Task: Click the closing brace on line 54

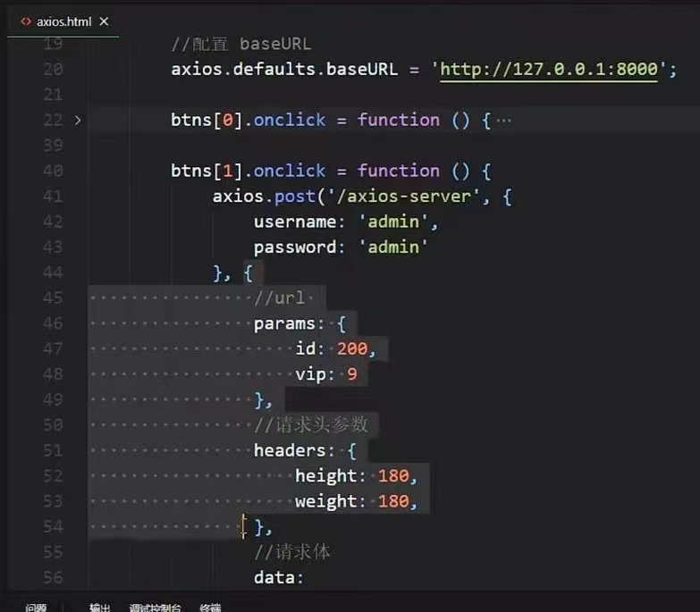Action: tap(260, 527)
